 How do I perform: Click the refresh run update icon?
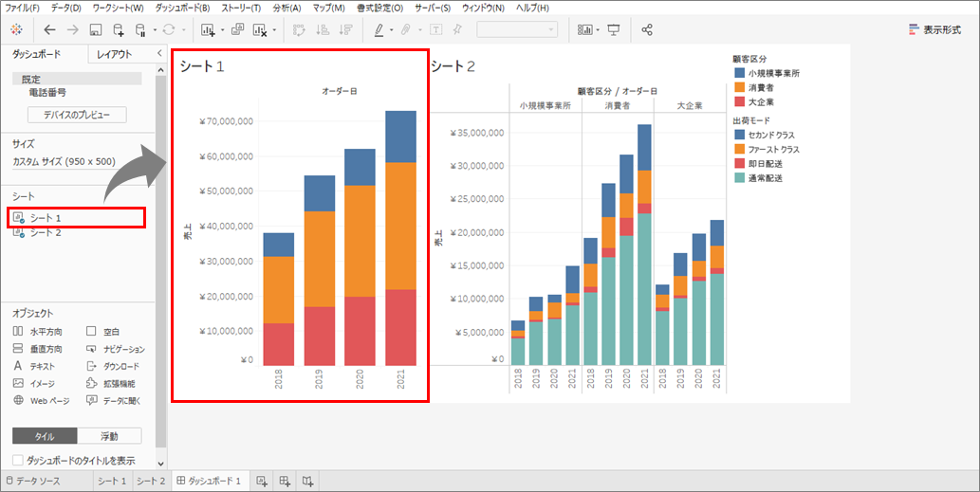168,29
